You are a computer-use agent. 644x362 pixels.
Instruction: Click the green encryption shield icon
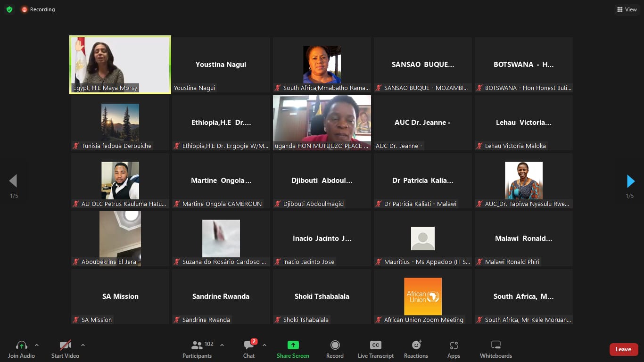(x=9, y=9)
